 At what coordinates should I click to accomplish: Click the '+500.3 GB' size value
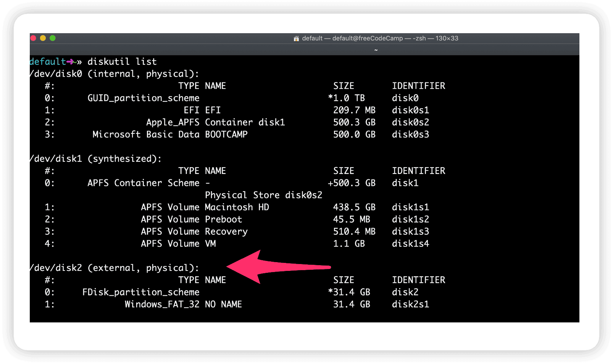(x=352, y=183)
